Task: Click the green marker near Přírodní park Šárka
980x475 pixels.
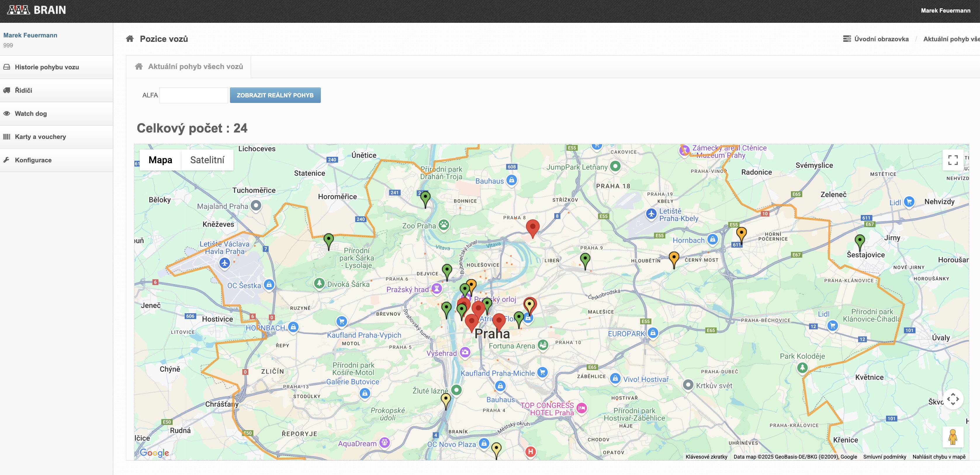Action: coord(329,242)
